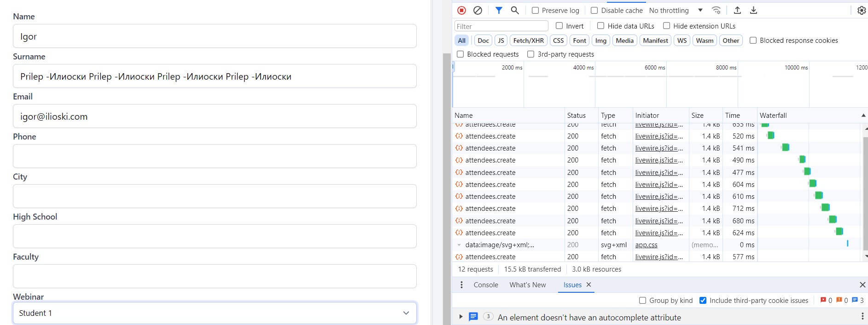
Task: Filter requests by Fetch/XHR
Action: click(528, 41)
